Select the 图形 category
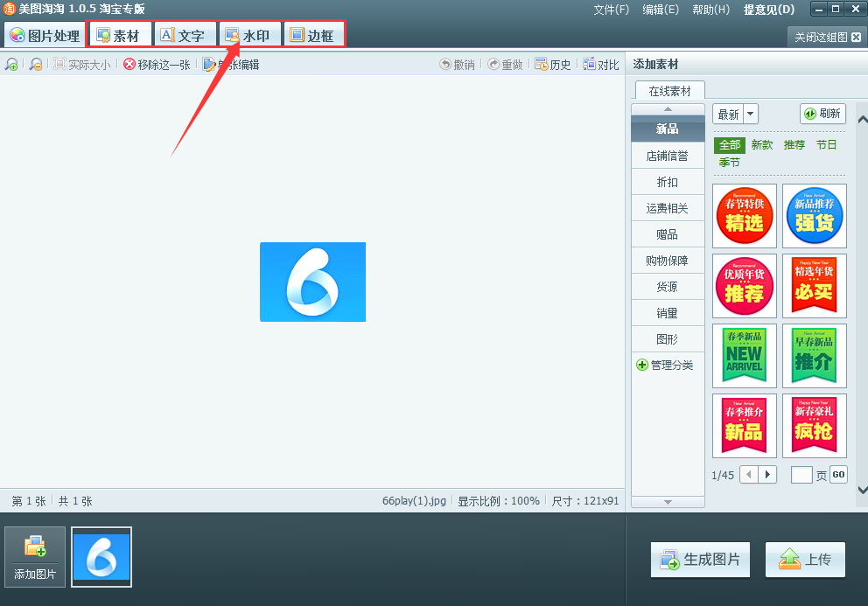The image size is (868, 606). coord(668,339)
